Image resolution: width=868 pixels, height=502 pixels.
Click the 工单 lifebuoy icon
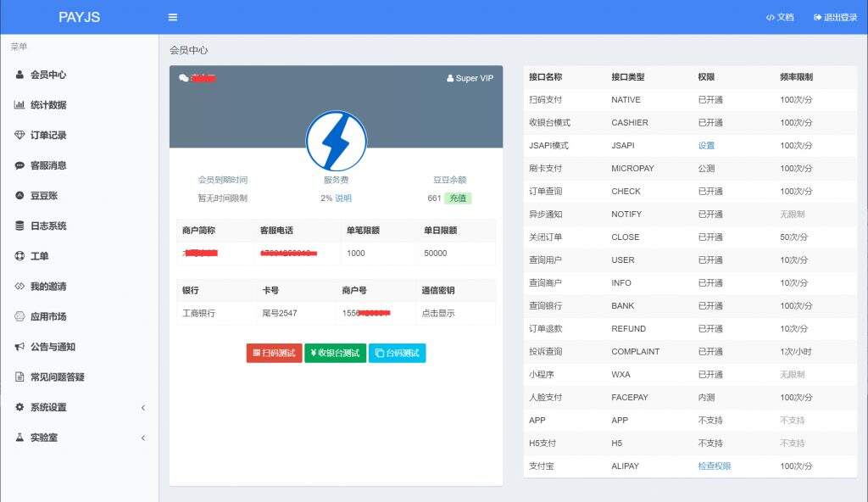pos(19,256)
